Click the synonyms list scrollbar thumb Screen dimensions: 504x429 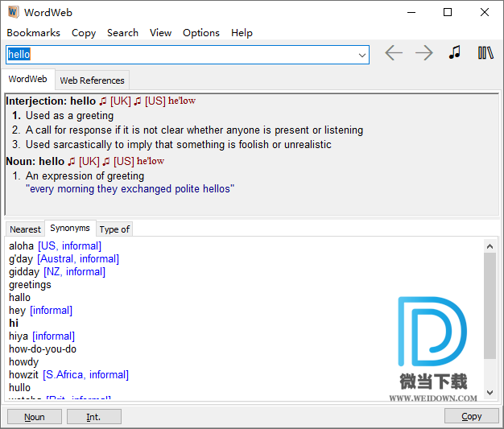490,306
